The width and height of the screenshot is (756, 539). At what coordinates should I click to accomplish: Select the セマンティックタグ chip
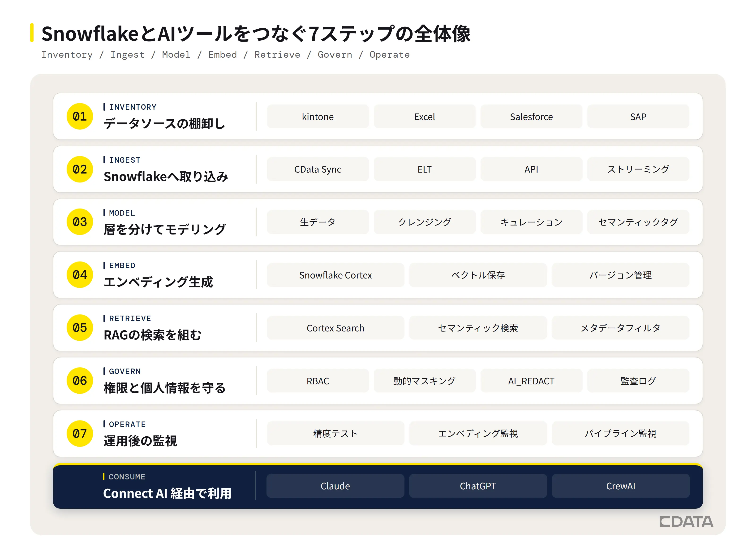[638, 222]
